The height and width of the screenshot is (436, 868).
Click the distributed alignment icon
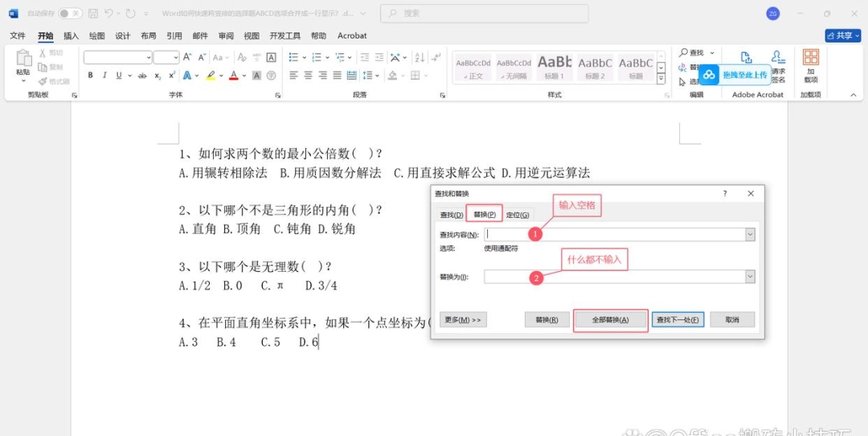point(351,76)
